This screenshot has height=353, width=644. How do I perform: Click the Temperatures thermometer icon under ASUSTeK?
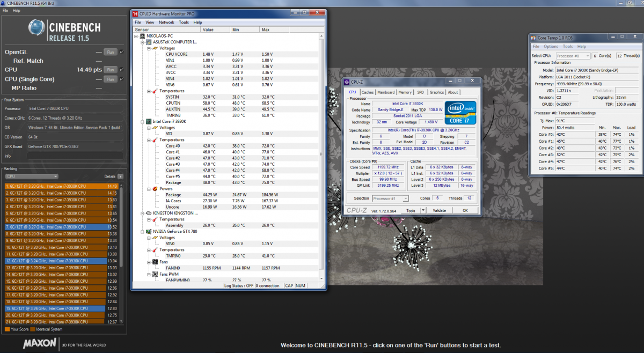[155, 91]
